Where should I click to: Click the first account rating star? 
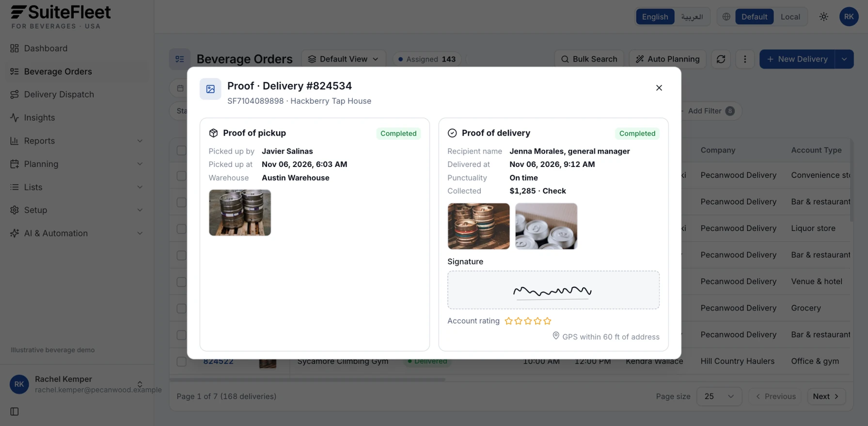508,321
